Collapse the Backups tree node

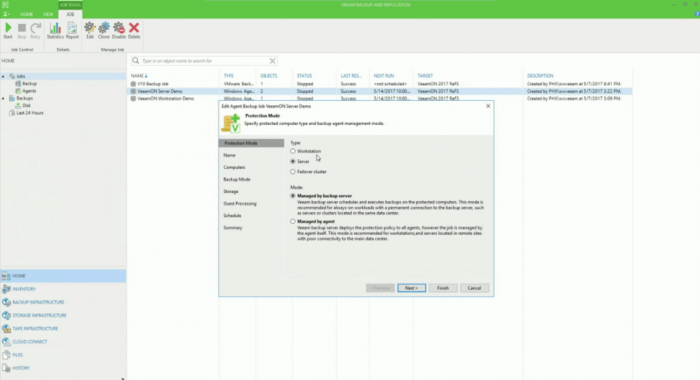[x=3, y=98]
